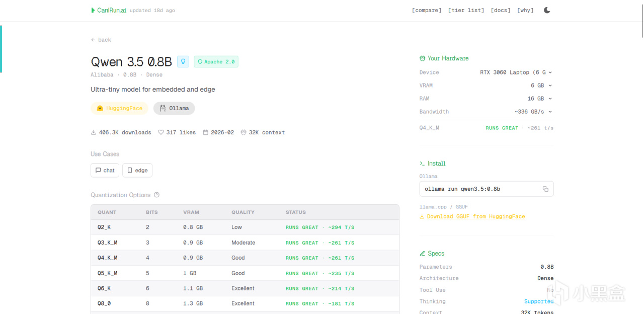The image size is (644, 314).
Task: Open the docs page
Action: (x=501, y=10)
